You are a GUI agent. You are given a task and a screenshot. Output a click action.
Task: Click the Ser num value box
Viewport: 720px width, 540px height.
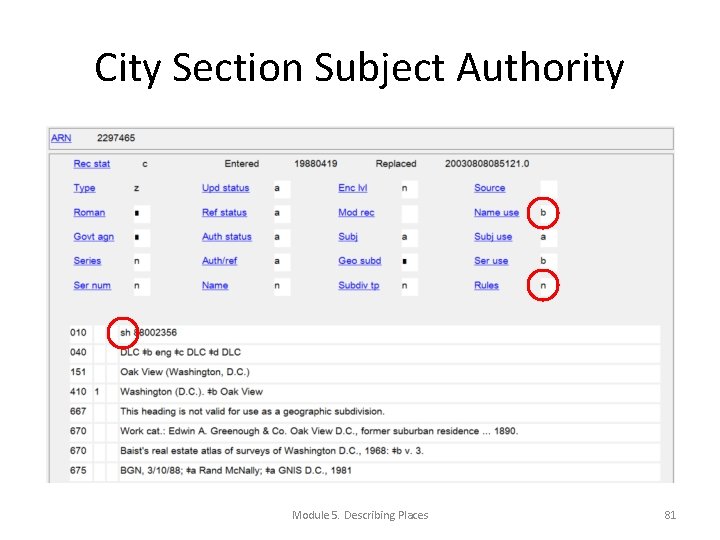click(x=141, y=286)
